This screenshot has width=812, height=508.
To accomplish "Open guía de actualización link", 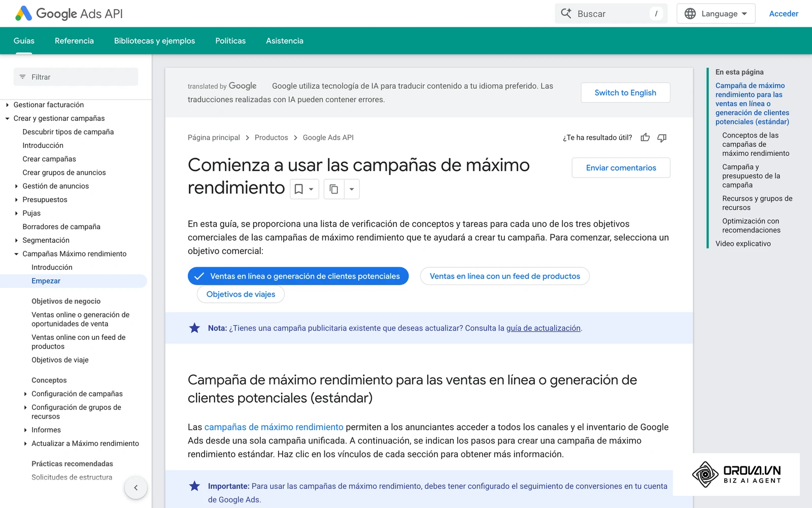I will (543, 328).
